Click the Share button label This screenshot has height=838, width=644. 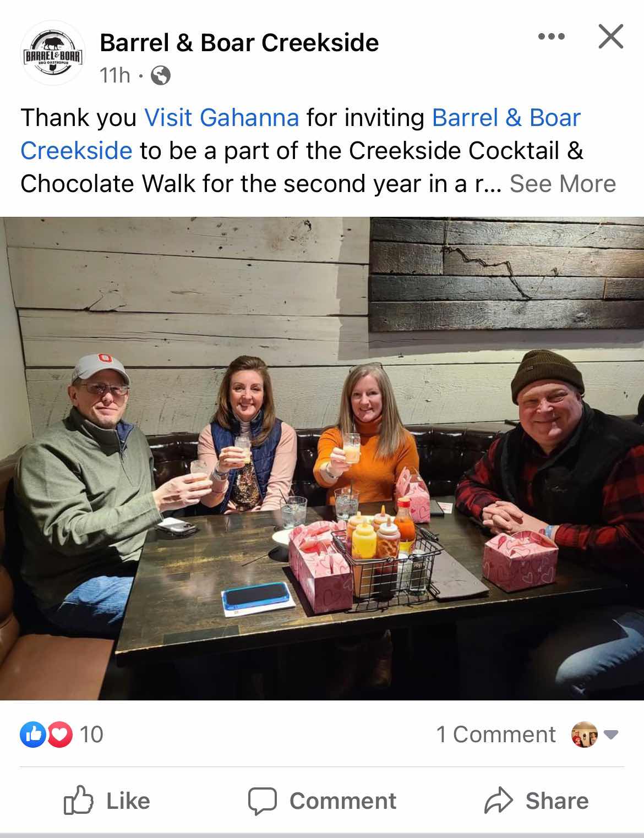tap(556, 801)
